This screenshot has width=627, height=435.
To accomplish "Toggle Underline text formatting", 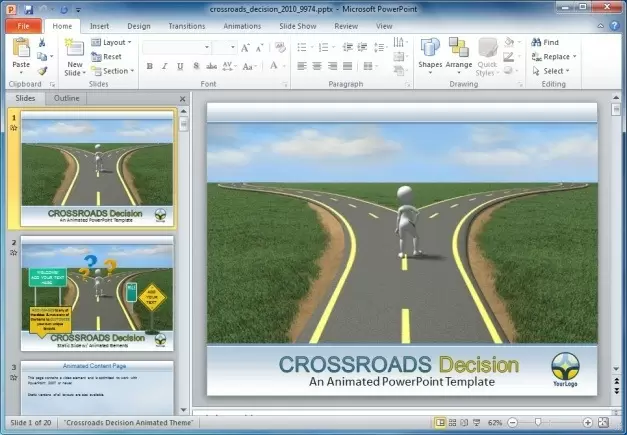I will click(178, 66).
